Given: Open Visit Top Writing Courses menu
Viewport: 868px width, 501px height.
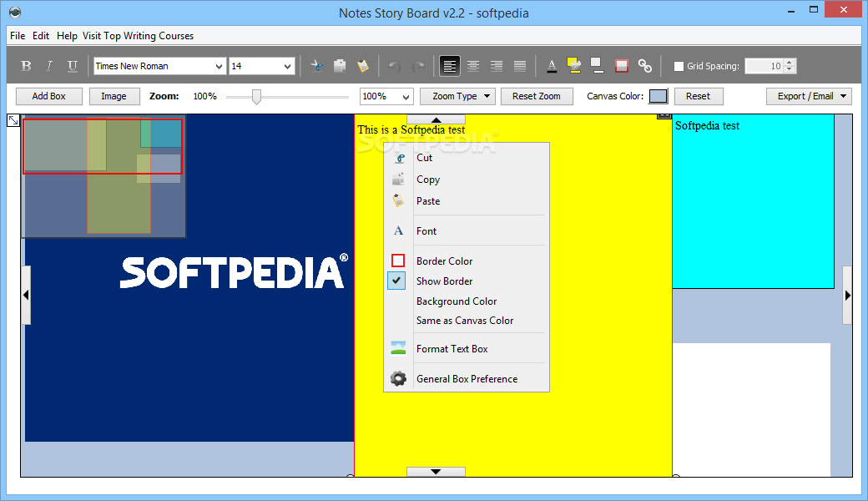Looking at the screenshot, I should pyautogui.click(x=139, y=35).
